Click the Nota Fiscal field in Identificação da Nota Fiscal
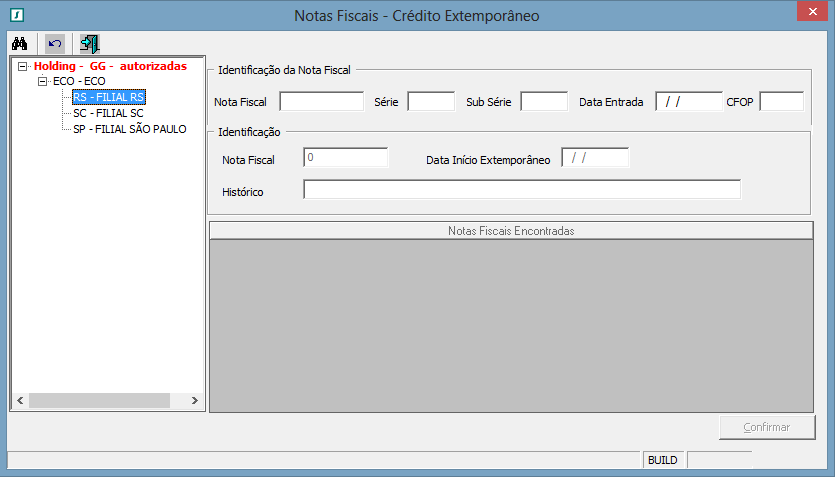 tap(322, 102)
